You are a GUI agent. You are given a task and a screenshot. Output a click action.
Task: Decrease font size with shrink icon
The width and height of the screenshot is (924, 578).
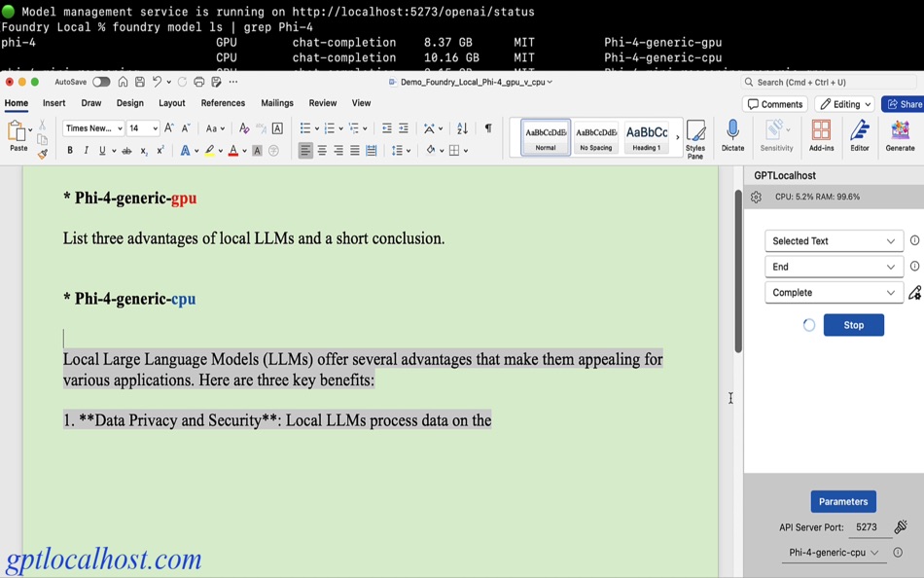(x=186, y=128)
